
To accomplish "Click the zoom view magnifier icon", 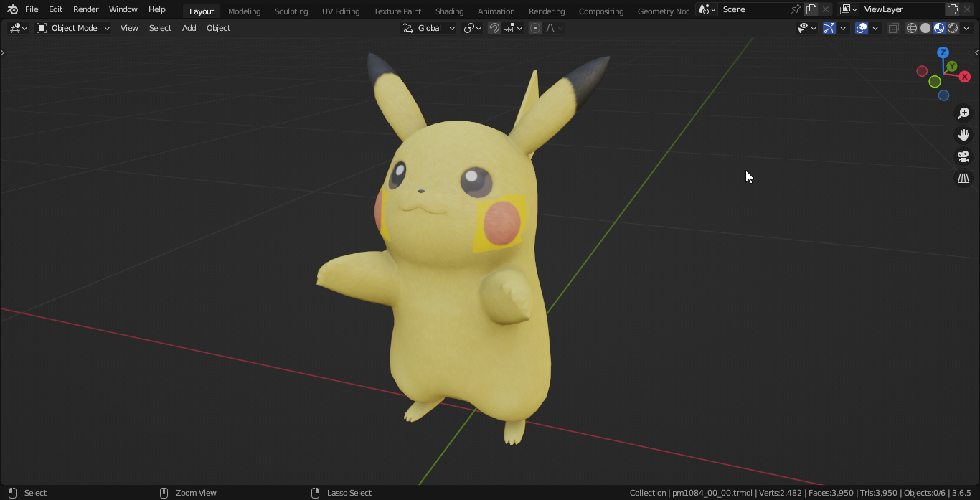I will tap(963, 113).
